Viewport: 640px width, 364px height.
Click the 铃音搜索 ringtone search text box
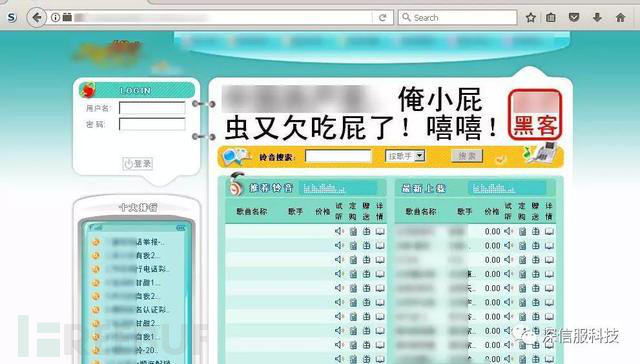[x=338, y=156]
